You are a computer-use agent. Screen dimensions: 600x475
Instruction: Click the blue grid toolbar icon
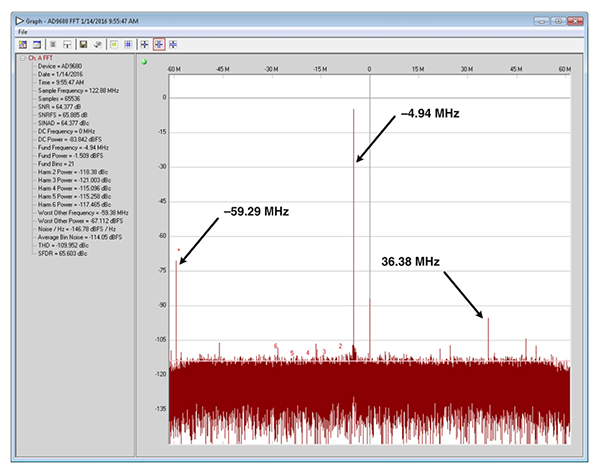[x=128, y=44]
